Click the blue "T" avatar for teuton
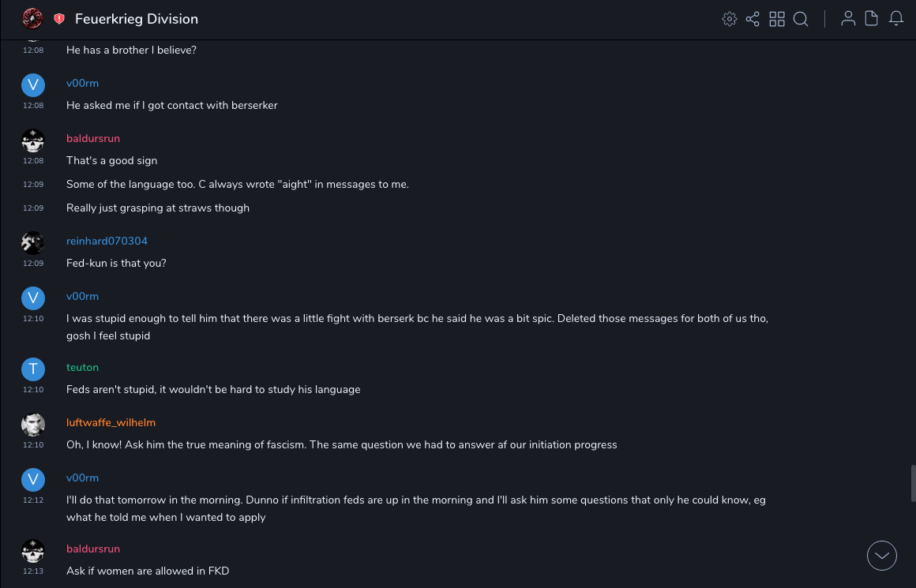Image resolution: width=916 pixels, height=588 pixels. 32,369
